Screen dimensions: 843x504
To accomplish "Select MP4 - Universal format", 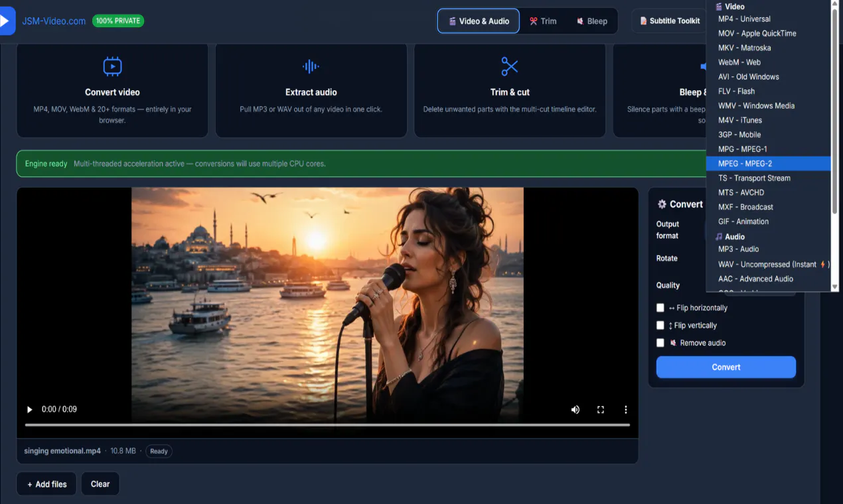I will click(x=769, y=19).
